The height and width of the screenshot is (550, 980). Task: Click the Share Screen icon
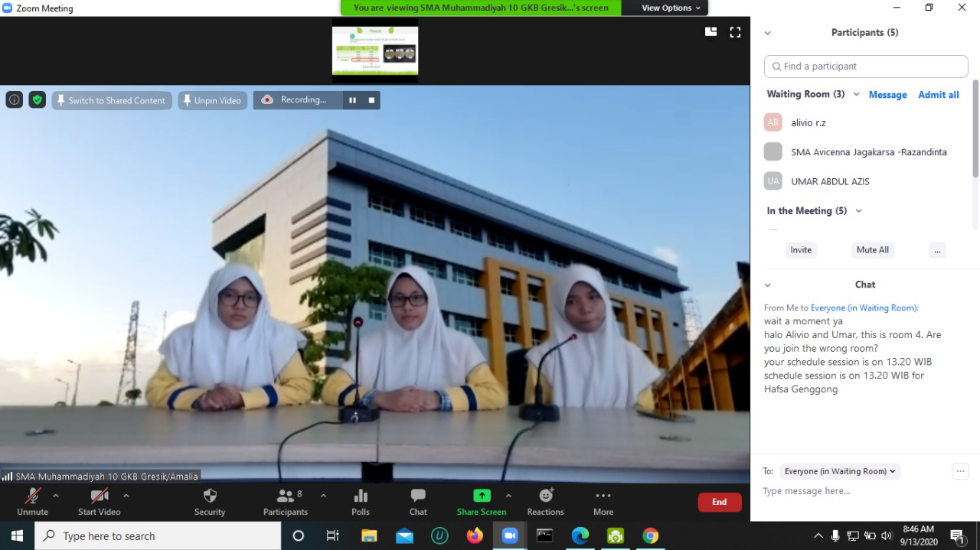(x=482, y=496)
